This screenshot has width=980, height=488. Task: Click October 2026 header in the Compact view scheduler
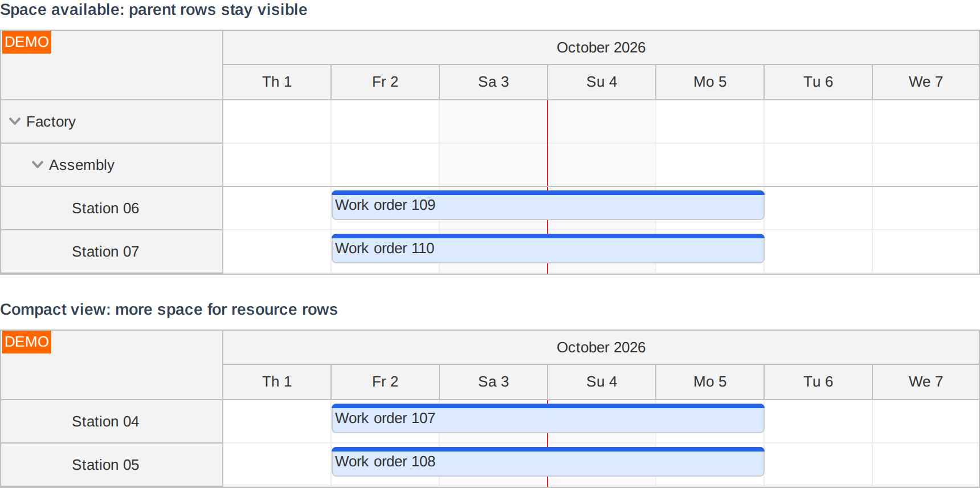pos(601,347)
